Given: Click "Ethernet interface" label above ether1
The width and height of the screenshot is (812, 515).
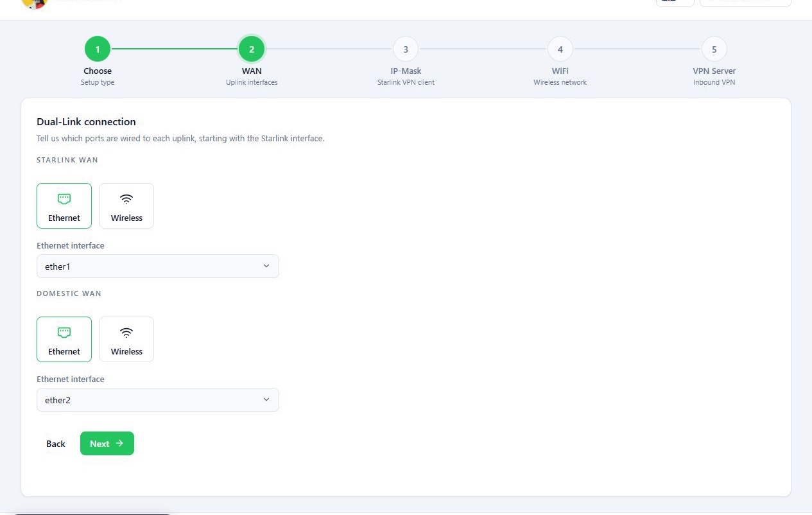Looking at the screenshot, I should [71, 246].
